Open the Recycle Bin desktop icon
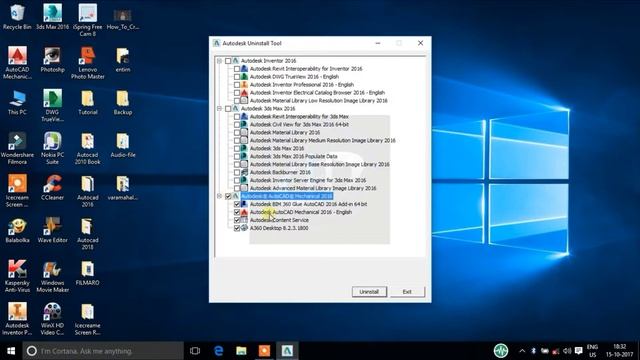Image resolution: width=640 pixels, height=360 pixels. [17, 17]
